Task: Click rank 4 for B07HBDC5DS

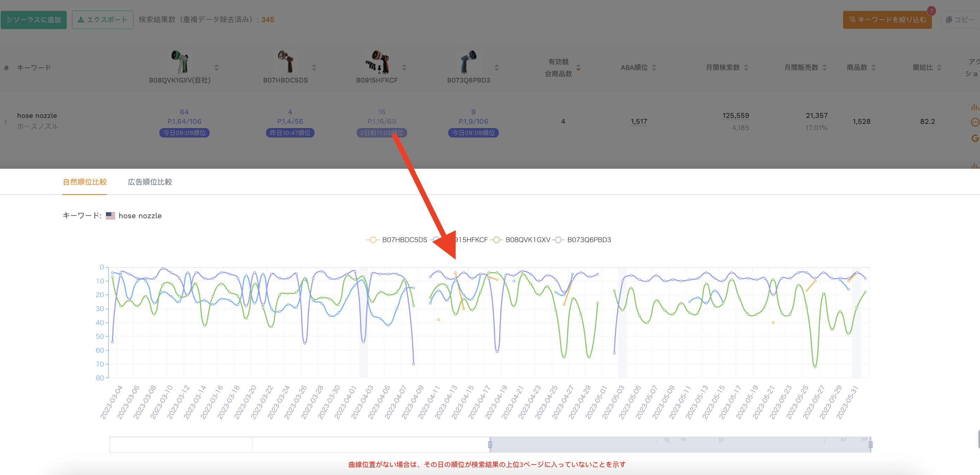Action: [290, 112]
